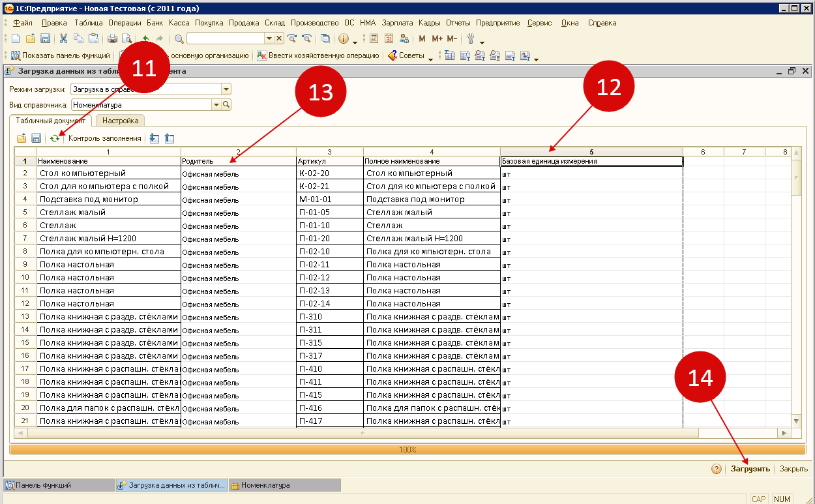Save spreadsheet document with diskette icon

(x=37, y=138)
